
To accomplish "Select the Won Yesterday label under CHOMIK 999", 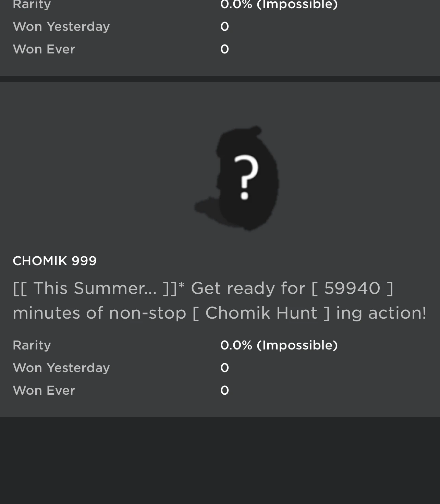I will click(x=61, y=368).
